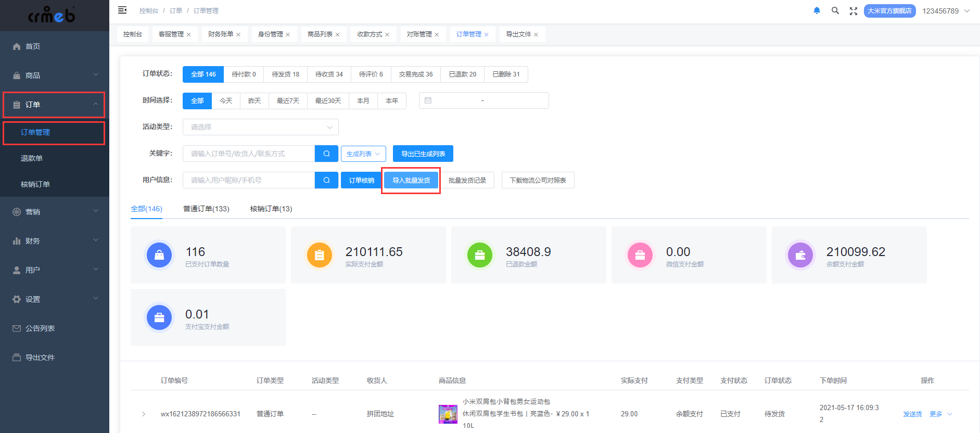Expand the 生成列表 dropdown button
Screen dimensions: 980x433
[363, 154]
